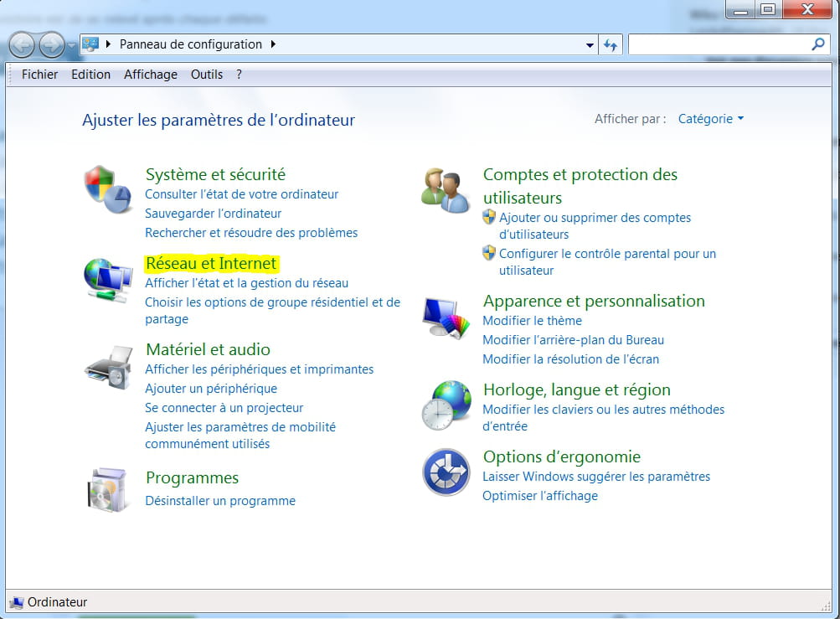The image size is (840, 619).
Task: Open Rechercher et résoudre des problèmes
Action: [251, 233]
